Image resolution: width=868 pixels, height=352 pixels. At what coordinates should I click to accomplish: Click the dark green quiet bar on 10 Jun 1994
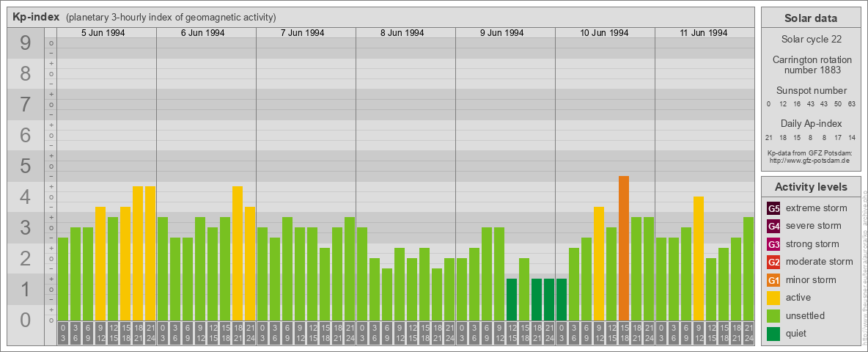(562, 300)
